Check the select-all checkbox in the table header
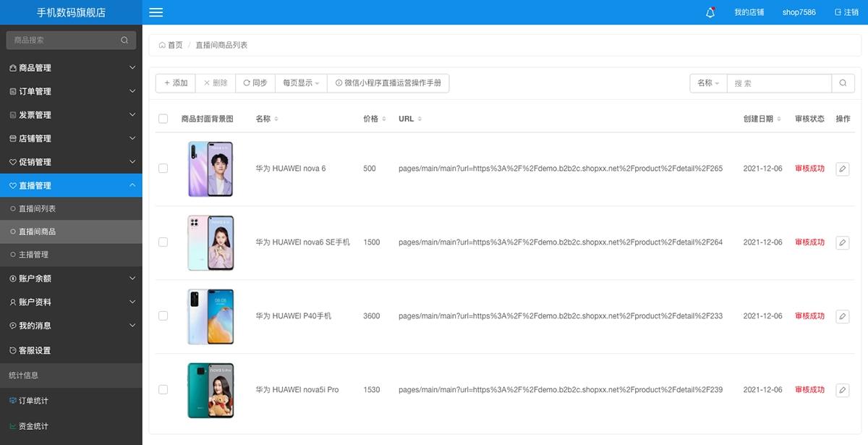This screenshot has height=445, width=868. click(163, 118)
